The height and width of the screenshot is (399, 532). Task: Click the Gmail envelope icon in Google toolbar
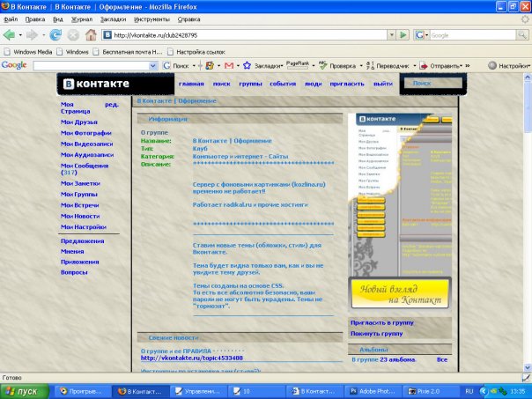[x=229, y=65]
